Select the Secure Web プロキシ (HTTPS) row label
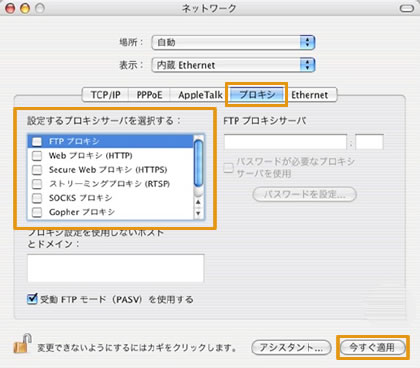The width and height of the screenshot is (420, 368). (x=108, y=170)
